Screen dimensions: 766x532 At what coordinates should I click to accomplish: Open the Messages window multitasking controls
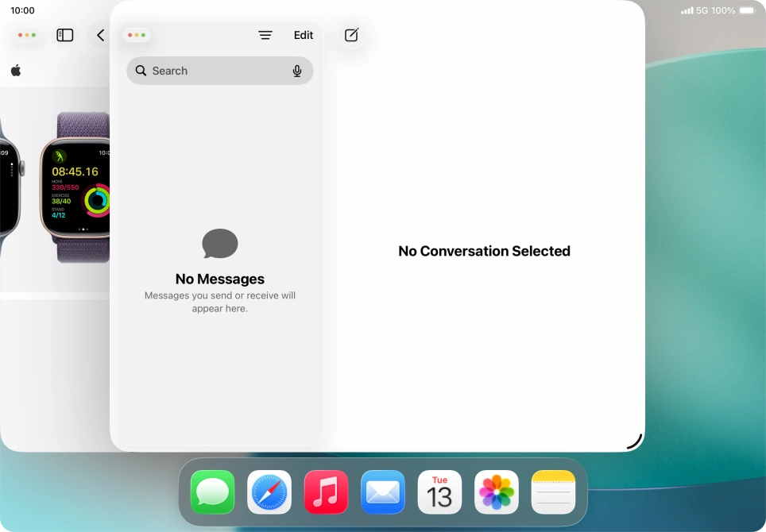[x=136, y=35]
